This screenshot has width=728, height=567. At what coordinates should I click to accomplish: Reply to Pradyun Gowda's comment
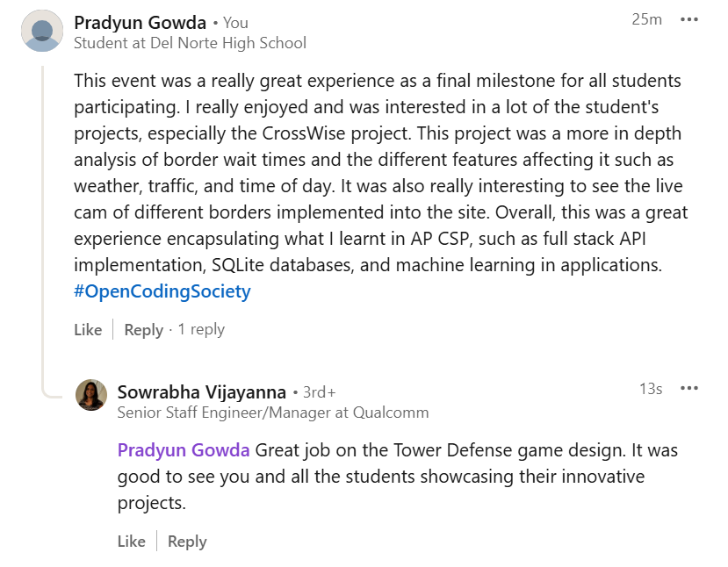coord(143,329)
